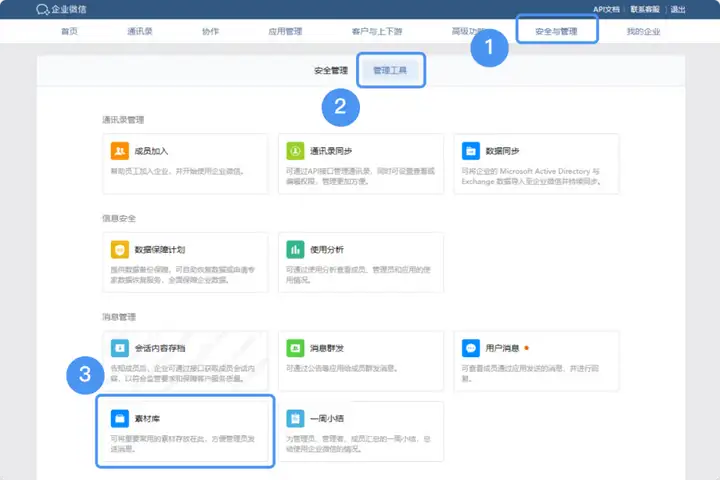Switch to the 安全管理 sub-tab
This screenshot has width=720, height=480.
tap(331, 71)
